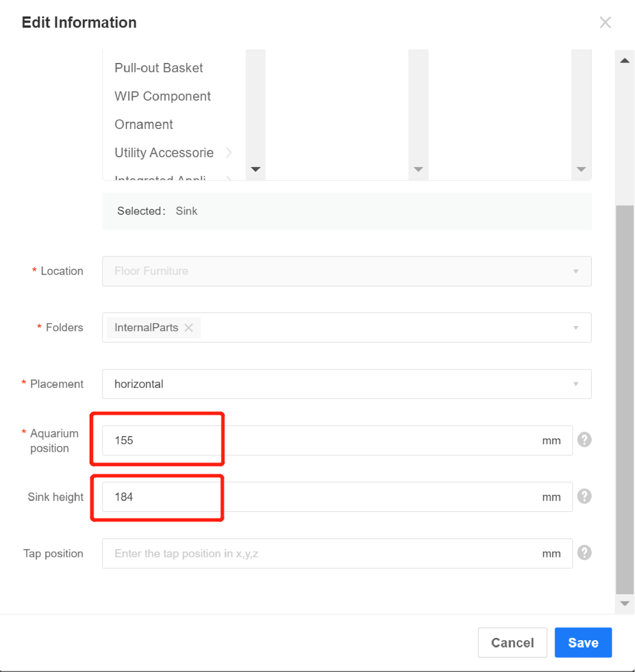Screen dimensions: 635x672
Task: Click dialog scrollbar down arrow
Action: 625,604
